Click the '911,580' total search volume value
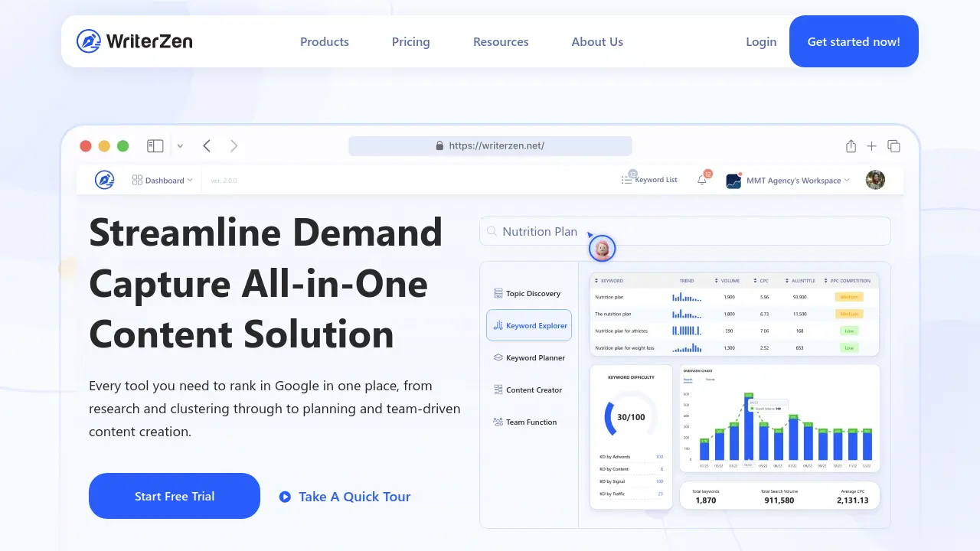This screenshot has width=980, height=551. [779, 500]
